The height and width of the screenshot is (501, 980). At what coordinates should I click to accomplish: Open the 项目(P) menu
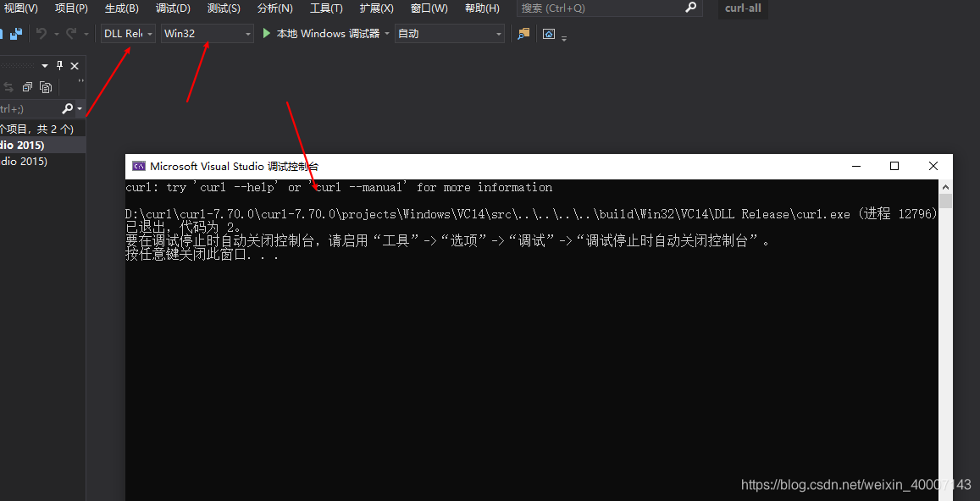point(71,8)
